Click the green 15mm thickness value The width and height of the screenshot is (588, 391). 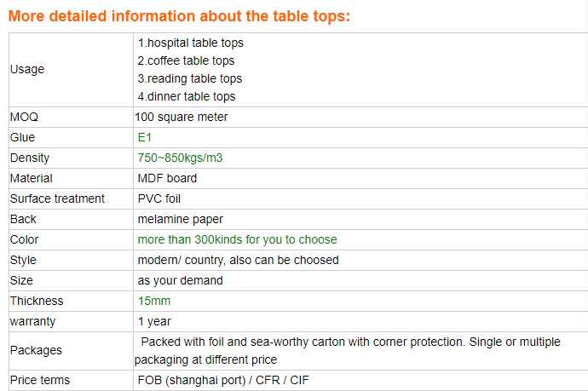154,301
